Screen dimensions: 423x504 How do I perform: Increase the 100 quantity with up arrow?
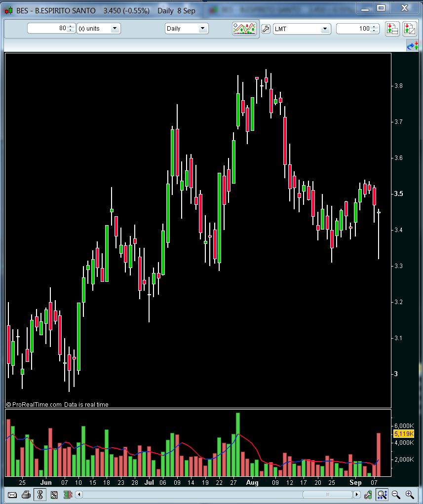[375, 26]
